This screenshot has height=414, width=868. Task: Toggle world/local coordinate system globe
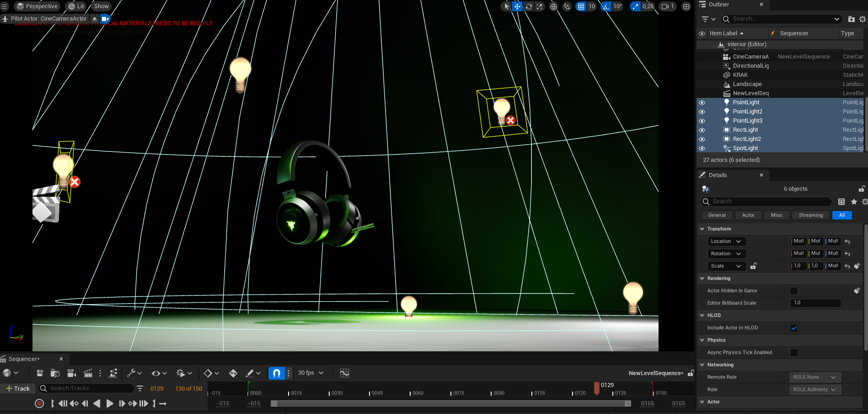point(553,6)
